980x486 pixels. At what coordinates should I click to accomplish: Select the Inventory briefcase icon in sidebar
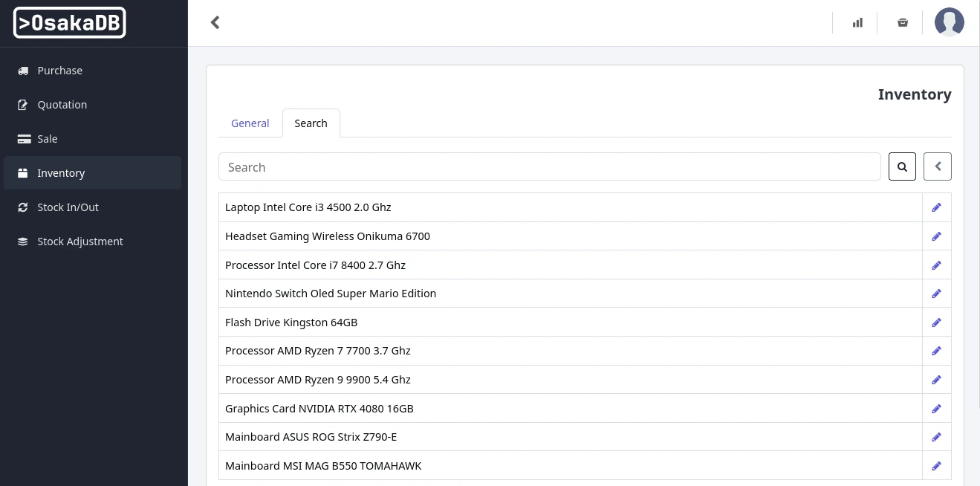tap(22, 172)
